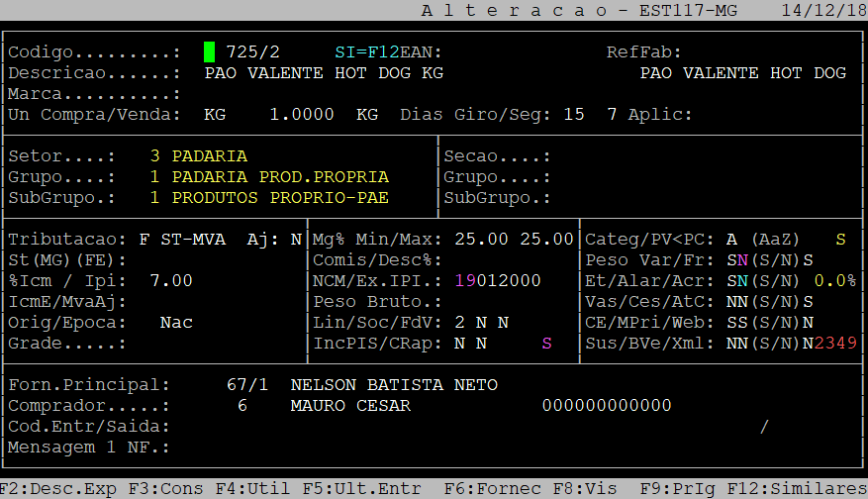
Task: Click the date 14/12/18 in title bar
Action: click(x=824, y=11)
